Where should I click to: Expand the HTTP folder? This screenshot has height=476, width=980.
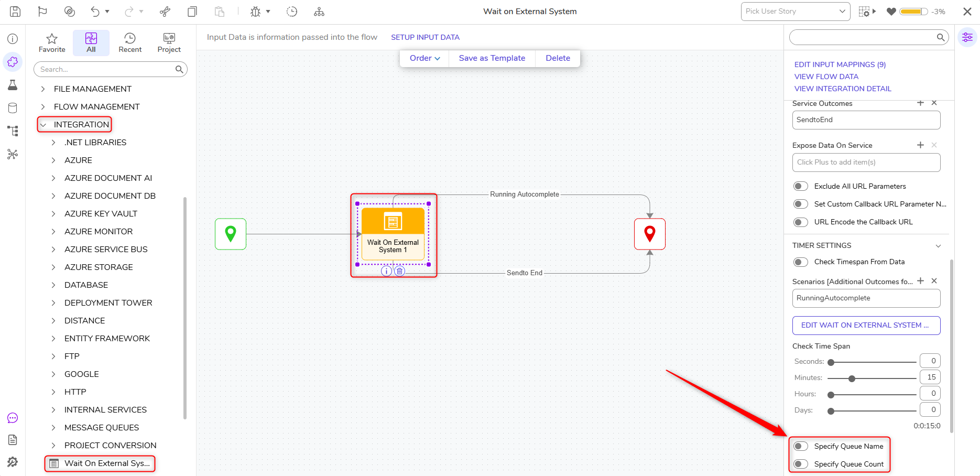53,392
